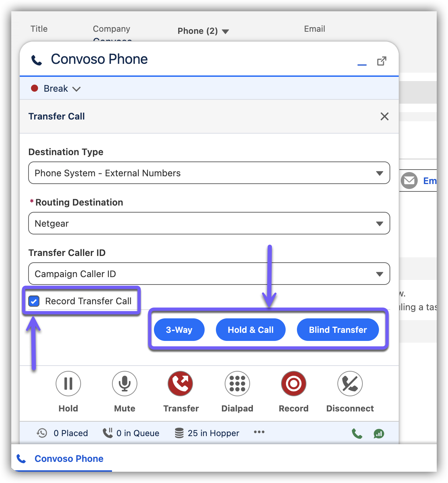The image size is (448, 483).
Task: Click the green phone icon in status bar
Action: [357, 433]
